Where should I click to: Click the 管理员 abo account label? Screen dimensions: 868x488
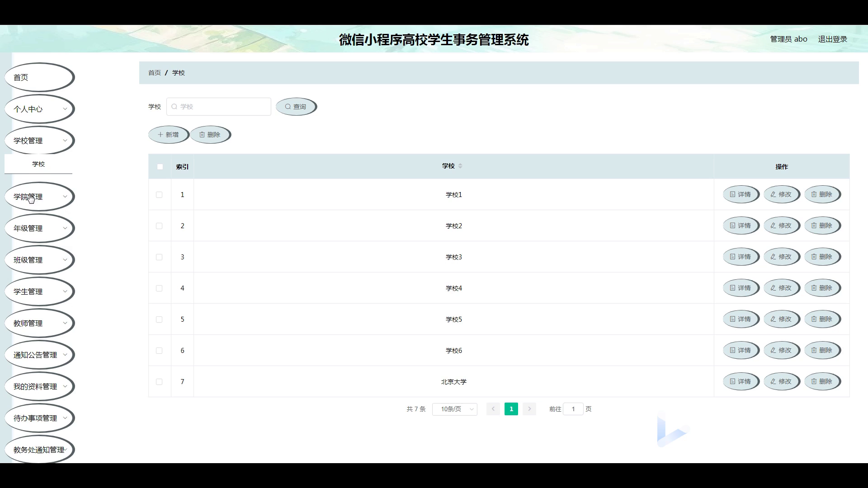pyautogui.click(x=788, y=39)
